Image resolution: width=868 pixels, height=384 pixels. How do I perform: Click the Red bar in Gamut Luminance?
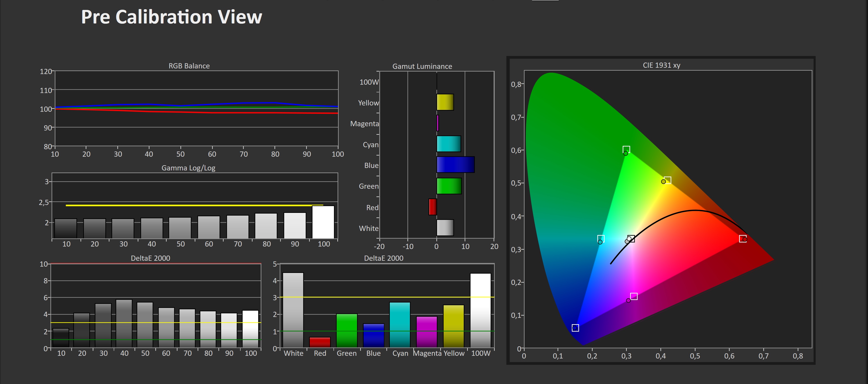433,207
